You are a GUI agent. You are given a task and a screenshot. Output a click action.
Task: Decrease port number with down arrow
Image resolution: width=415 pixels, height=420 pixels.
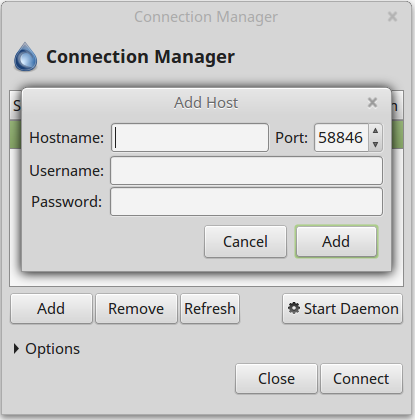tap(376, 144)
